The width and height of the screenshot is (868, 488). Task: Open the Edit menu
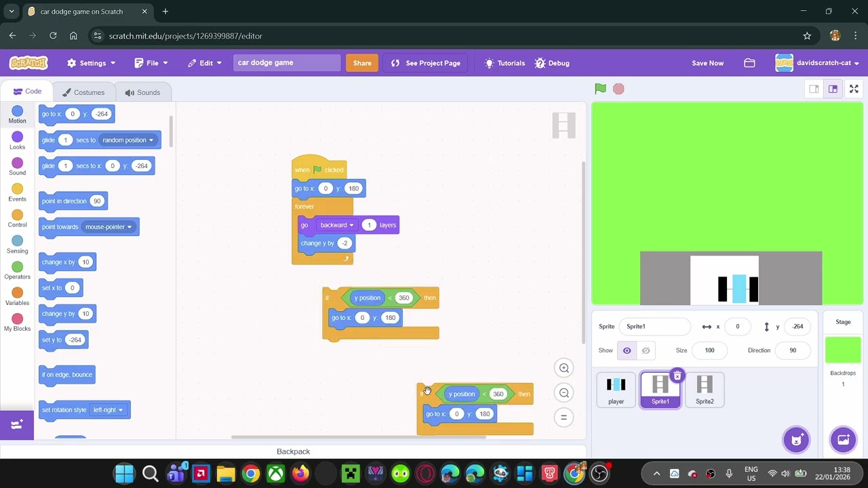pos(205,63)
